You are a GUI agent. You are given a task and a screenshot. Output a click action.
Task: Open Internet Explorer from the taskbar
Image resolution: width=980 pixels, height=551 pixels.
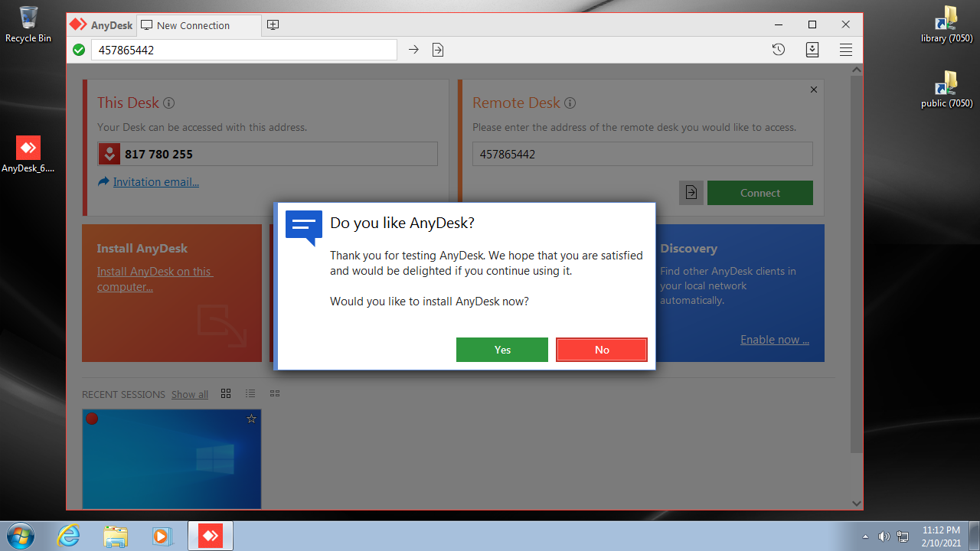coord(68,536)
